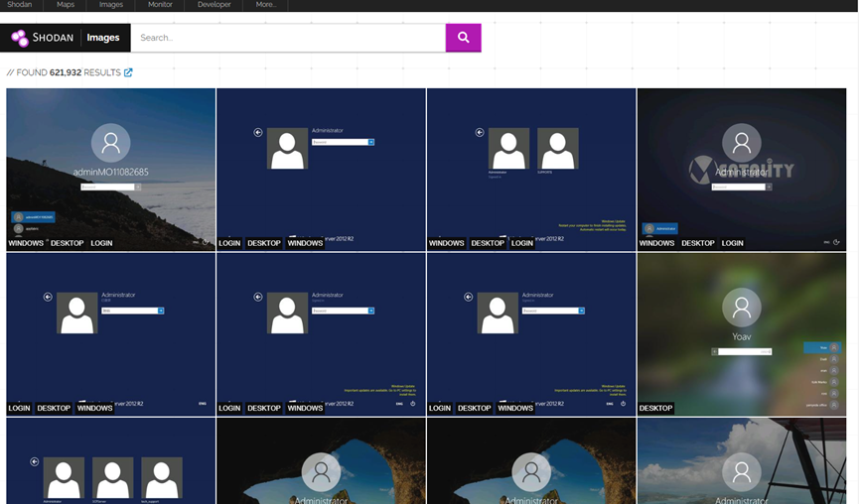Screen dimensions: 859x504
Task: Open the Developer menu item
Action: pyautogui.click(x=215, y=4)
